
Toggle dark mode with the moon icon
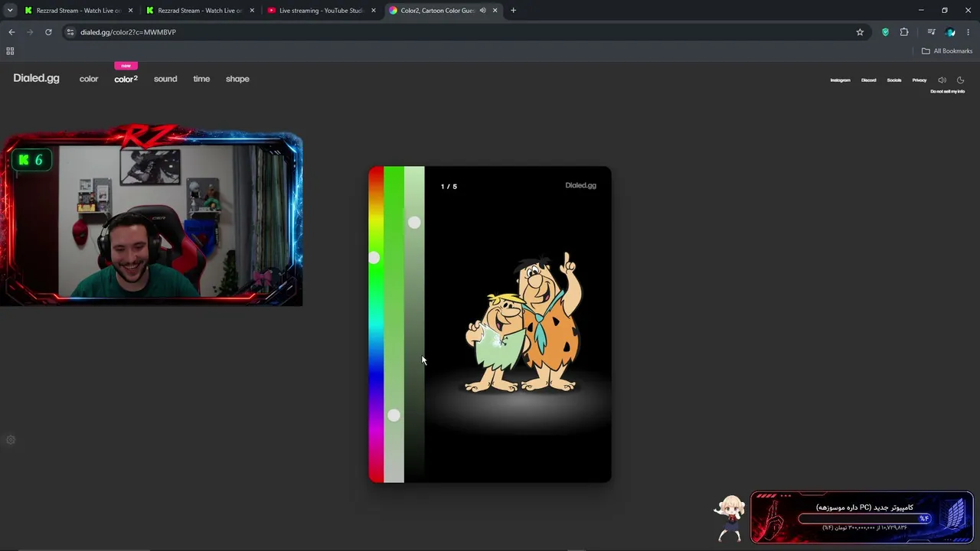pyautogui.click(x=960, y=80)
